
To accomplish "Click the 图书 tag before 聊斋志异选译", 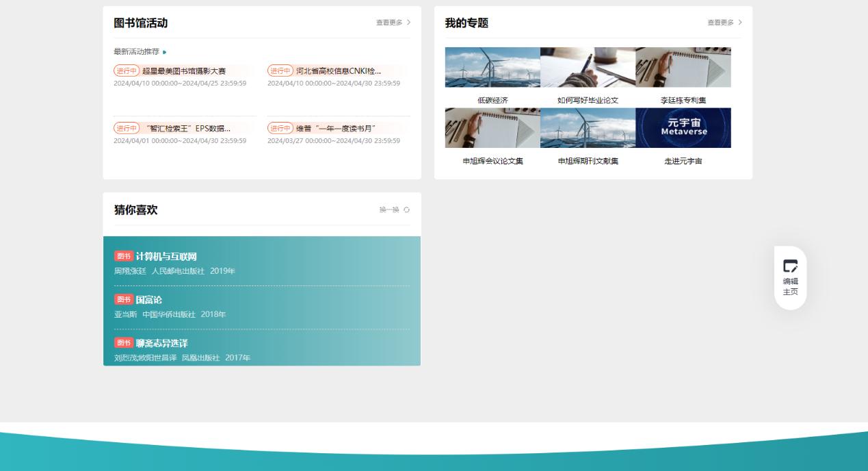I will point(123,342).
